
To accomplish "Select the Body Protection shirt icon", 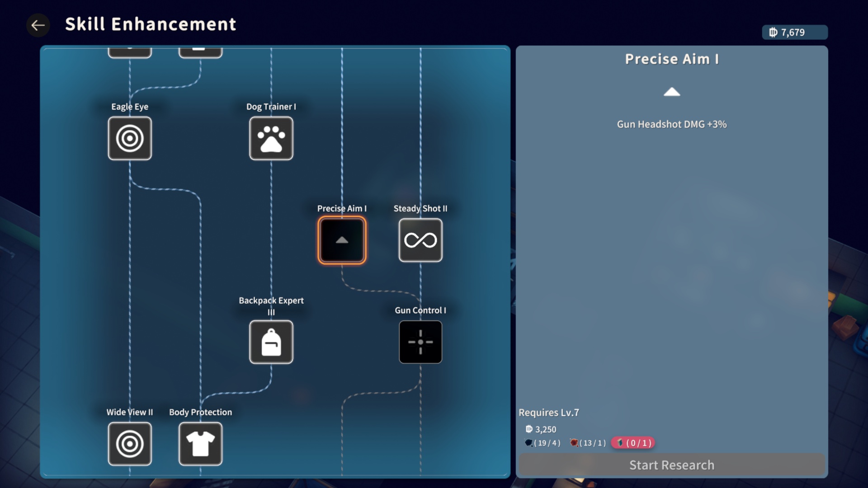I will point(200,444).
